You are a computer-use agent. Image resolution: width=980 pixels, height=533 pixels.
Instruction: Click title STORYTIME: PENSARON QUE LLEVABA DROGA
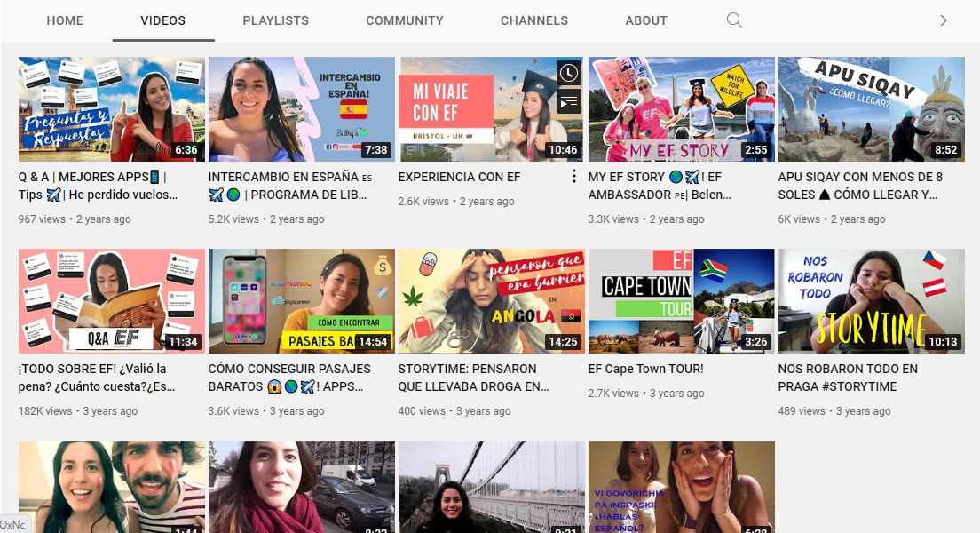[474, 378]
